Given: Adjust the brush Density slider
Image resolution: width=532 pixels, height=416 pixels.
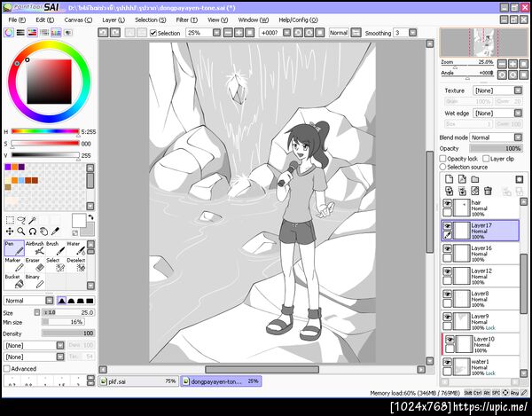Looking at the screenshot, I should [68, 334].
